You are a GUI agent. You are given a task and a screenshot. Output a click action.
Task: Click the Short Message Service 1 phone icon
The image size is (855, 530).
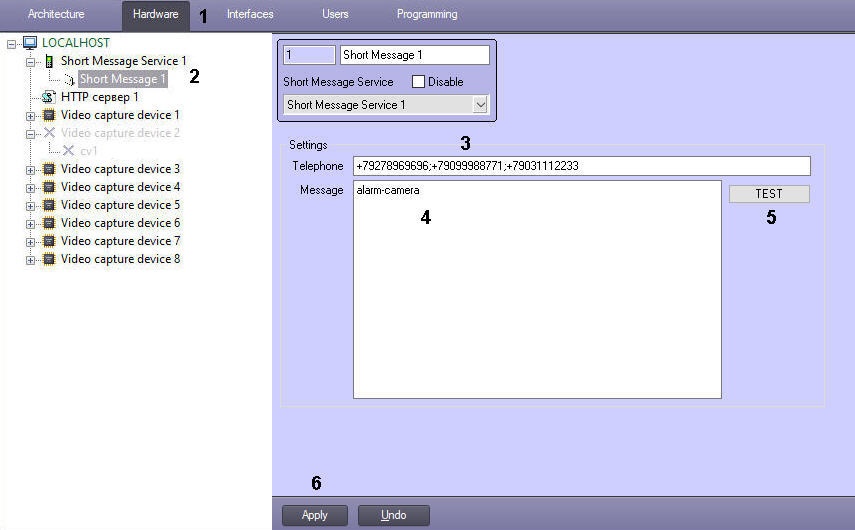pyautogui.click(x=49, y=61)
